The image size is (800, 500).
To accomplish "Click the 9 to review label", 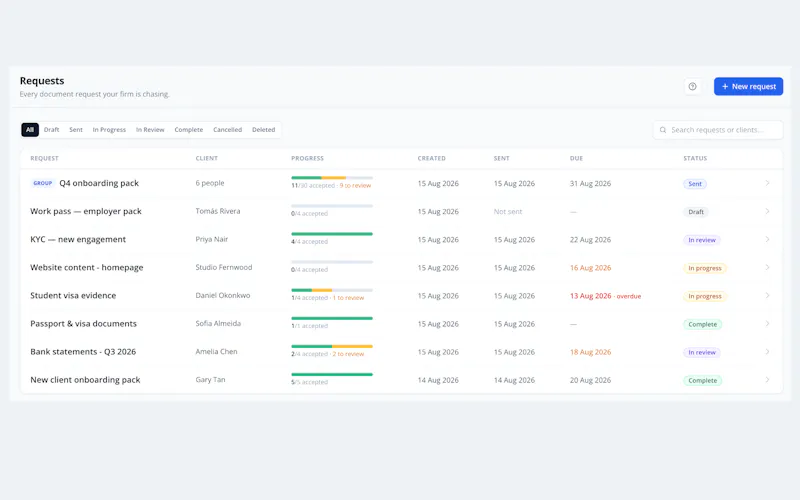I will click(355, 186).
